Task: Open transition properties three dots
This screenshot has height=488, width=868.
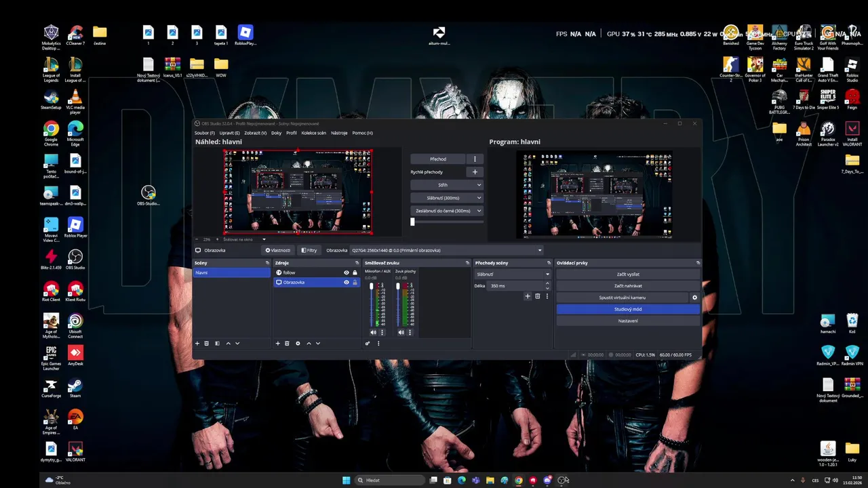Action: 547,296
